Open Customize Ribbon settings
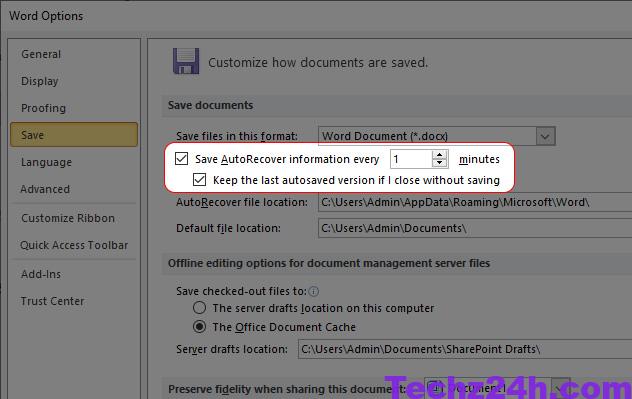Screen dimensions: 632x399 (68, 218)
